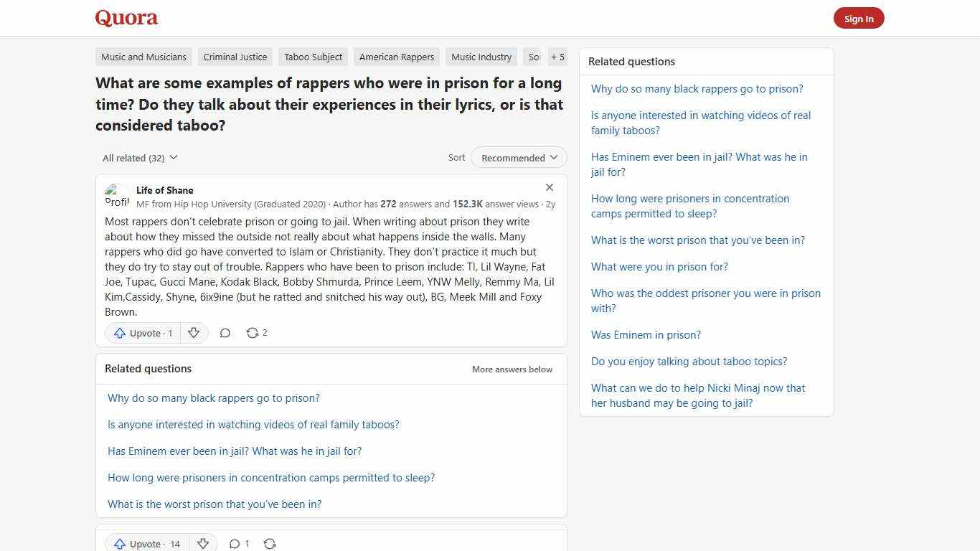Viewport: 980px width, 551px height.
Task: Downvote the second answer with 14 upvotes
Action: click(203, 544)
